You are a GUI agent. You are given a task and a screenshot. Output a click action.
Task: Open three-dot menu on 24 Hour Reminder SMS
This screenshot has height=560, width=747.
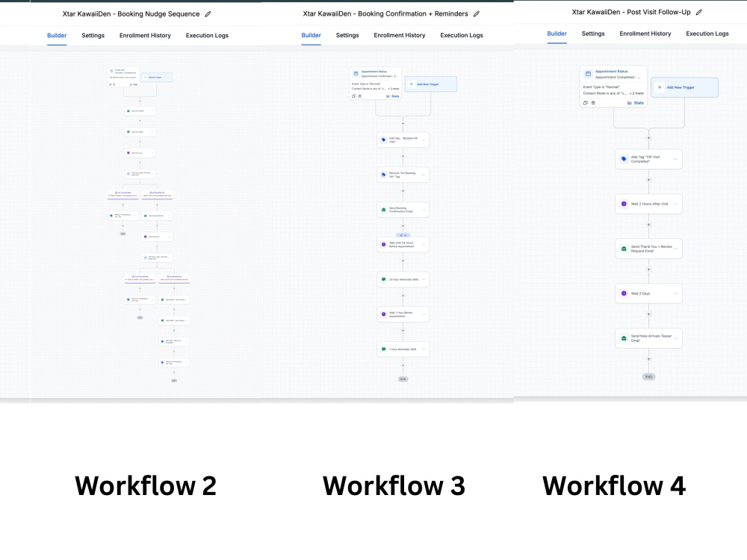424,279
